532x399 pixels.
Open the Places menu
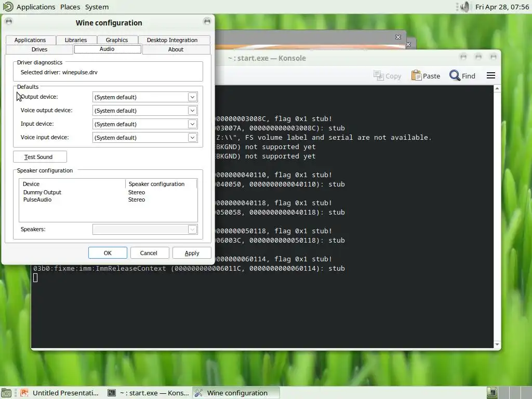70,7
